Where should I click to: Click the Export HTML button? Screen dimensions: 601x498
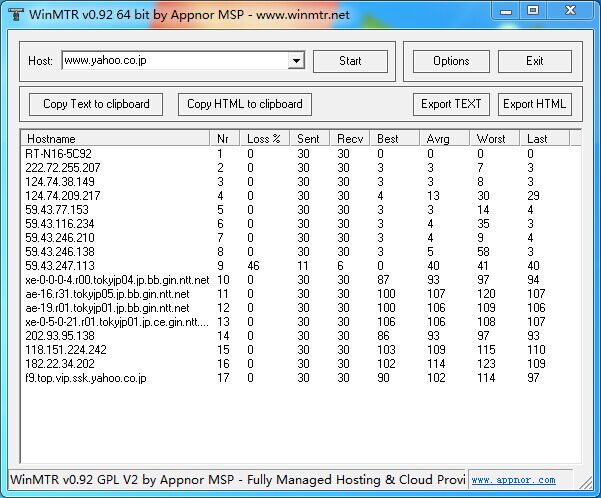pos(535,104)
